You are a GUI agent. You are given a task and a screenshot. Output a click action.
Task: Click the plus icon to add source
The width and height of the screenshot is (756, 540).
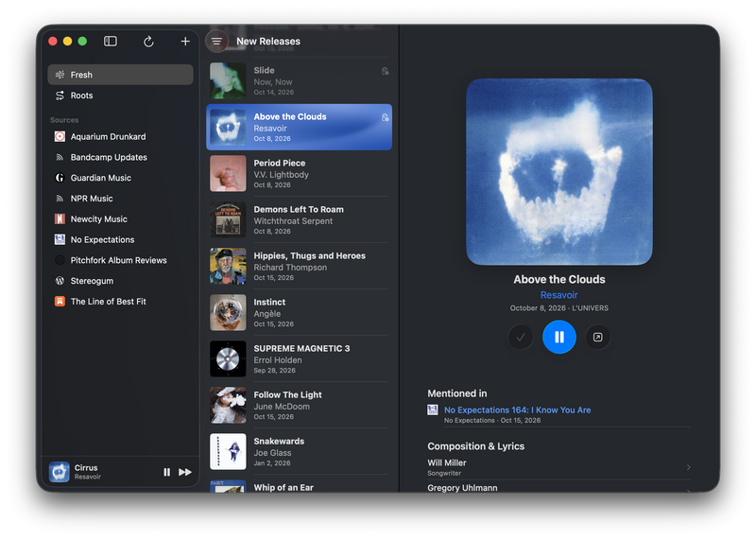[x=185, y=42]
